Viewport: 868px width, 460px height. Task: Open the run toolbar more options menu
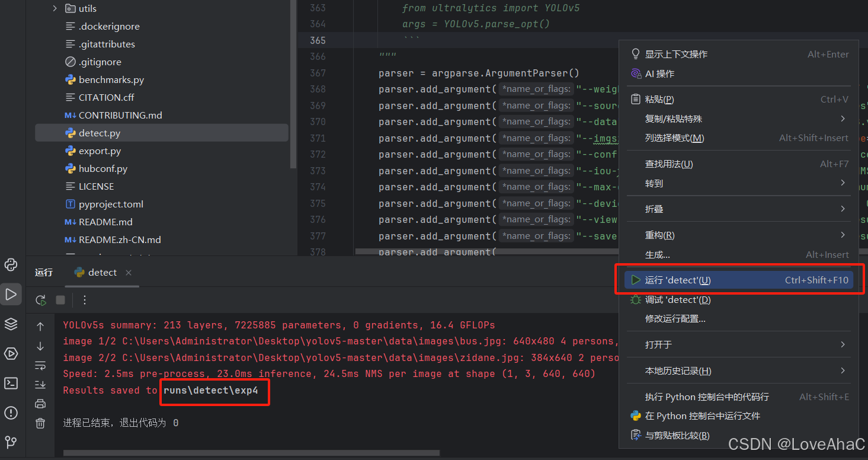[x=84, y=300]
